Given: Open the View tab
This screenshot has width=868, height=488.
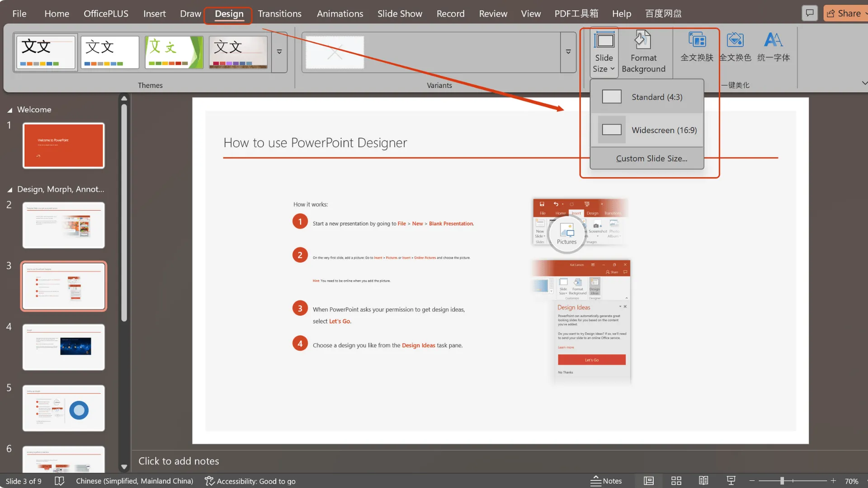Looking at the screenshot, I should pos(531,14).
